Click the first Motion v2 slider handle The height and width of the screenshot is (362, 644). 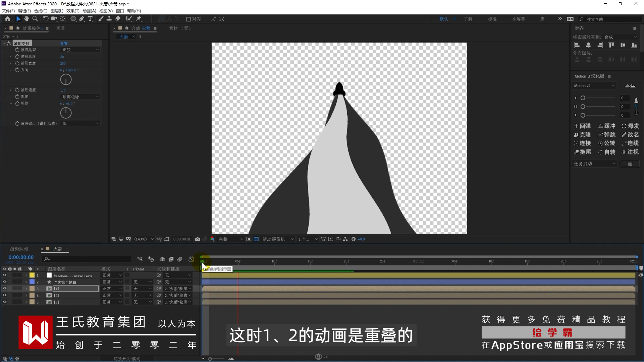pyautogui.click(x=583, y=98)
